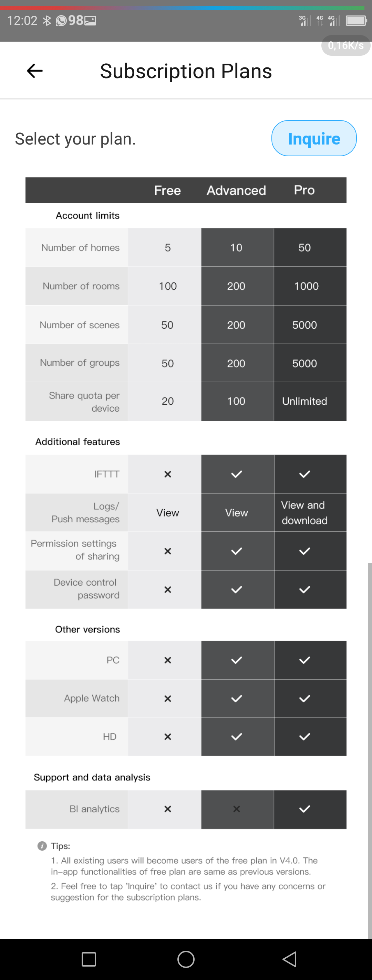The width and height of the screenshot is (372, 980).
Task: Select the Advanced plan column header
Action: coord(236,190)
